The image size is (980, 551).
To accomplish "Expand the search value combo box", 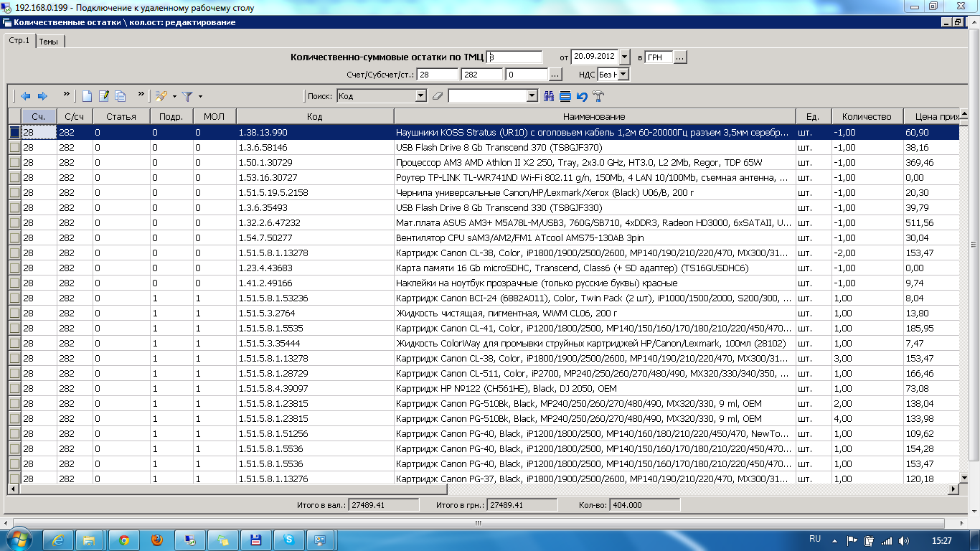I will pos(532,95).
